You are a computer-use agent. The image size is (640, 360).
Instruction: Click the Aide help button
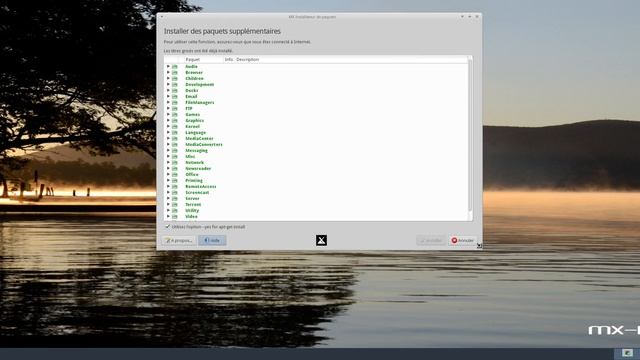pyautogui.click(x=212, y=240)
